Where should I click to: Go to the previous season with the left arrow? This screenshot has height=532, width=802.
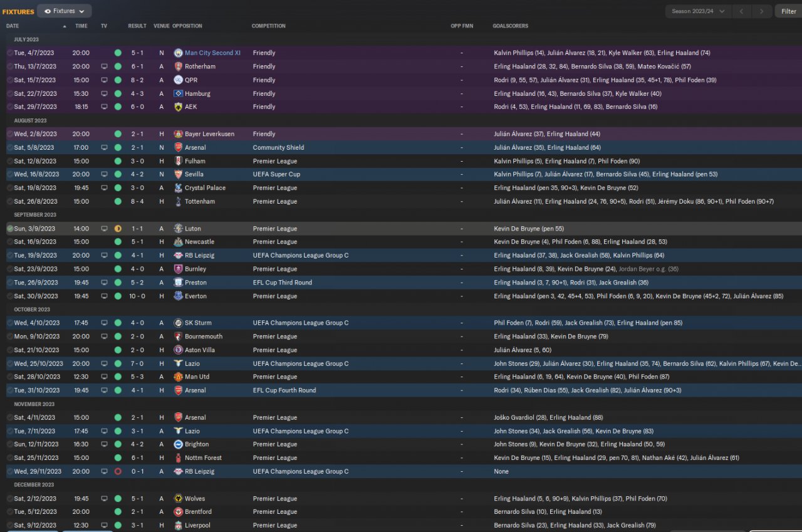click(x=742, y=11)
